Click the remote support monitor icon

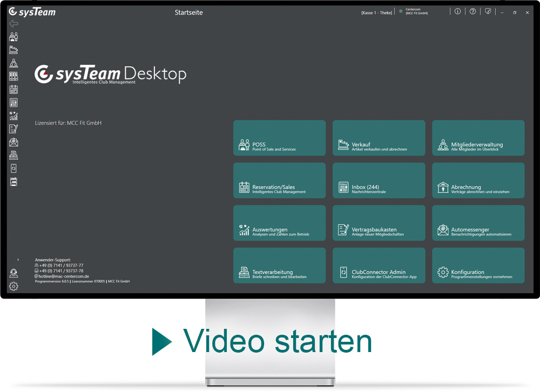[x=488, y=11]
